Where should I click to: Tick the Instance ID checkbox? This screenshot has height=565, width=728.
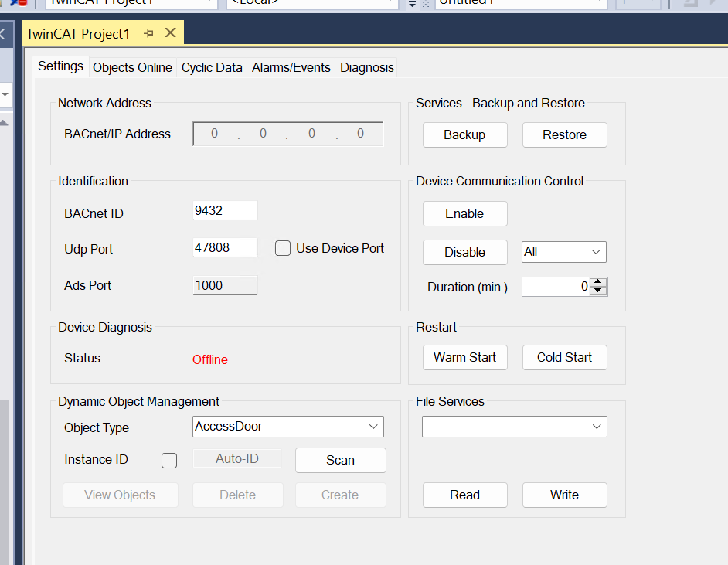click(169, 461)
